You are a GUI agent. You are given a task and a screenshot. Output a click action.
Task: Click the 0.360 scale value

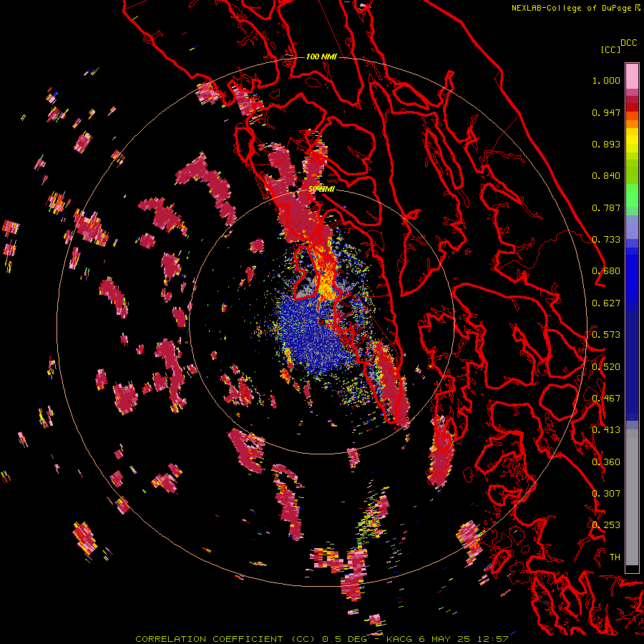pos(606,462)
